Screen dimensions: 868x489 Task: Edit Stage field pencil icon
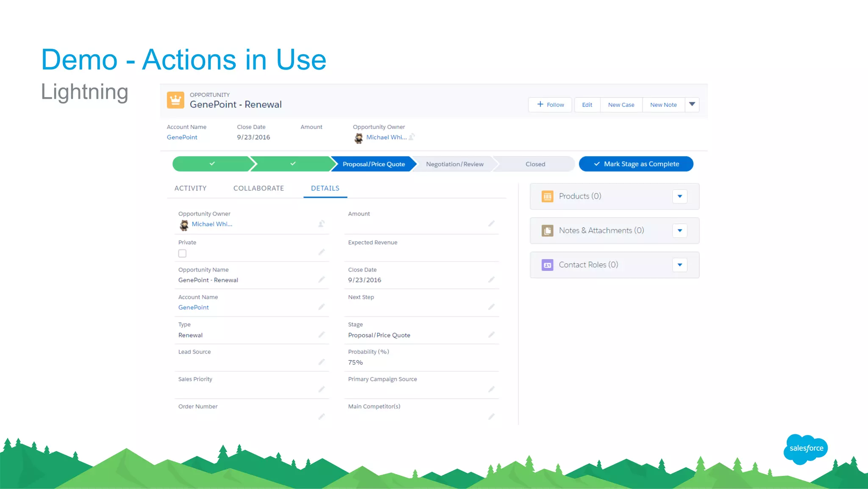click(x=492, y=335)
